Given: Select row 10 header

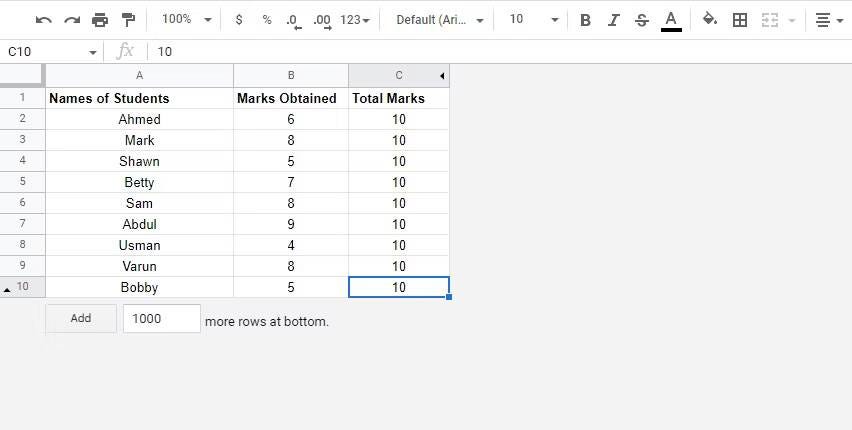Looking at the screenshot, I should tap(22, 286).
